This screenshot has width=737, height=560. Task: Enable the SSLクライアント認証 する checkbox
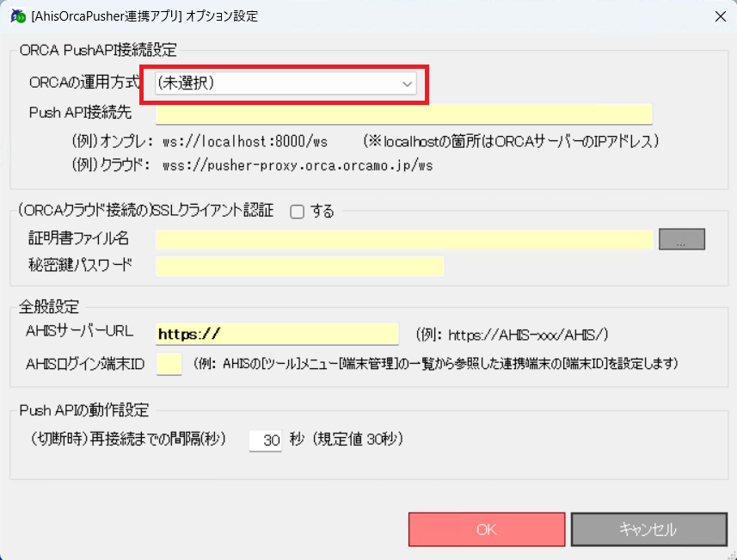pos(298,212)
